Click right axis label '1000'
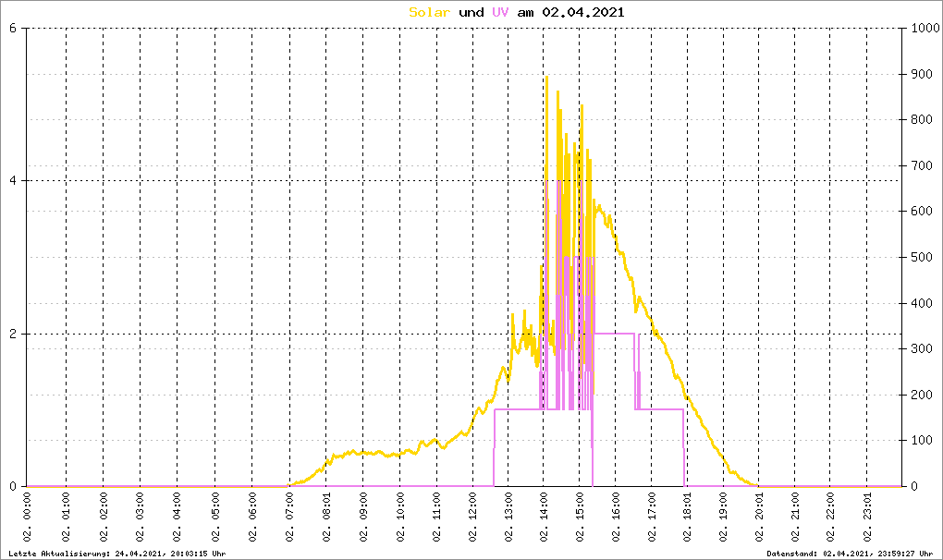The width and height of the screenshot is (943, 560). click(x=925, y=29)
